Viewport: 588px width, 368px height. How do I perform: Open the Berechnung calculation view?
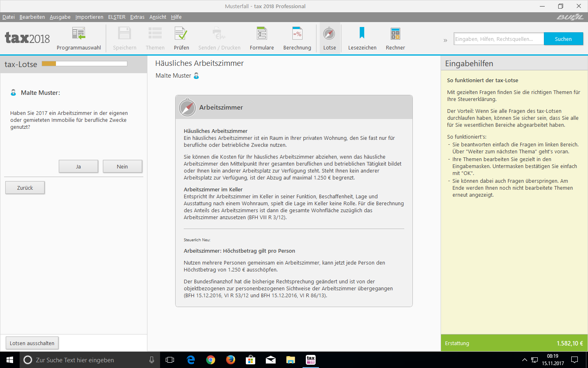297,39
